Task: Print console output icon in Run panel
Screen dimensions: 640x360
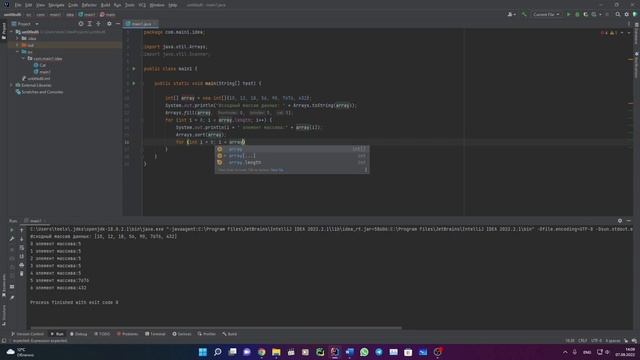Action: 22,265
